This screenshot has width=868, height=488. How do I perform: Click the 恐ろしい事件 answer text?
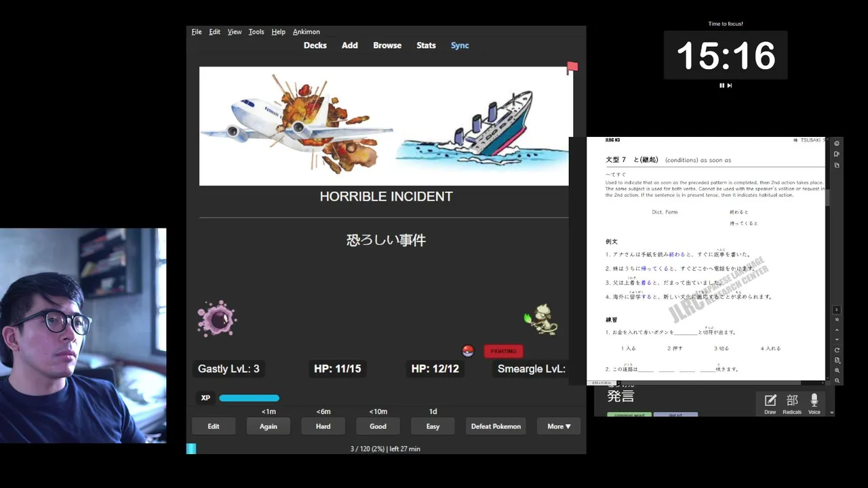[386, 240]
